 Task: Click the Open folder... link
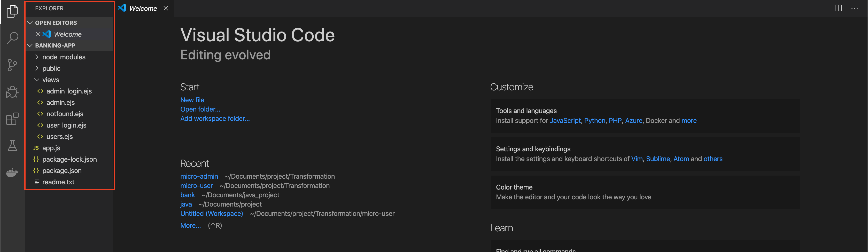pos(200,109)
